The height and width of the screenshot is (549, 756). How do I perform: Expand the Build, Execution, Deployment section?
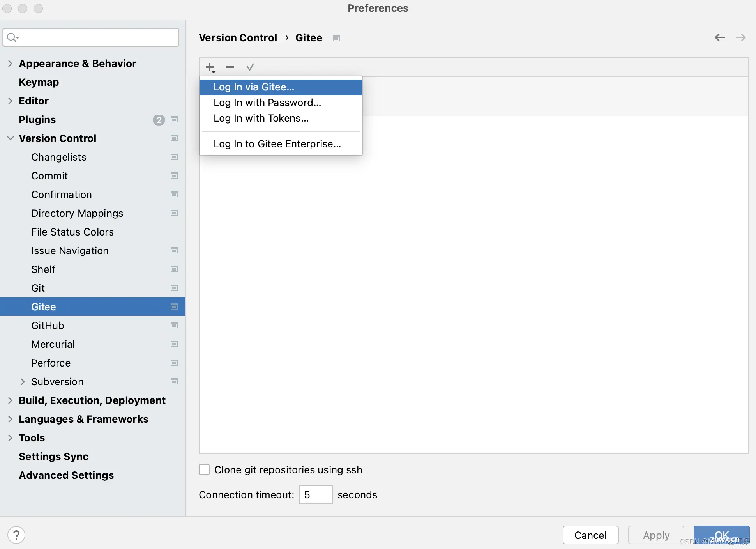(11, 400)
